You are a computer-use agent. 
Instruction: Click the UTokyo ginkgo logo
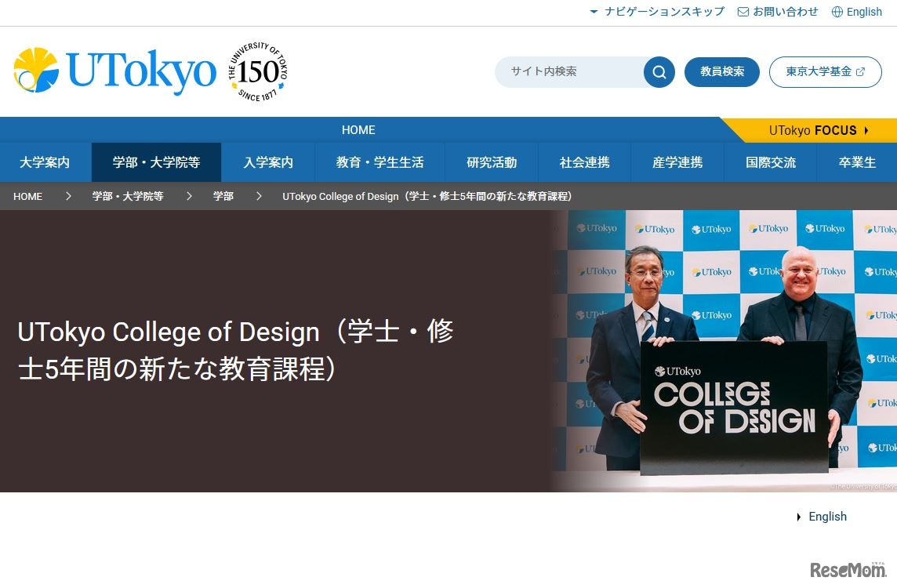(115, 71)
